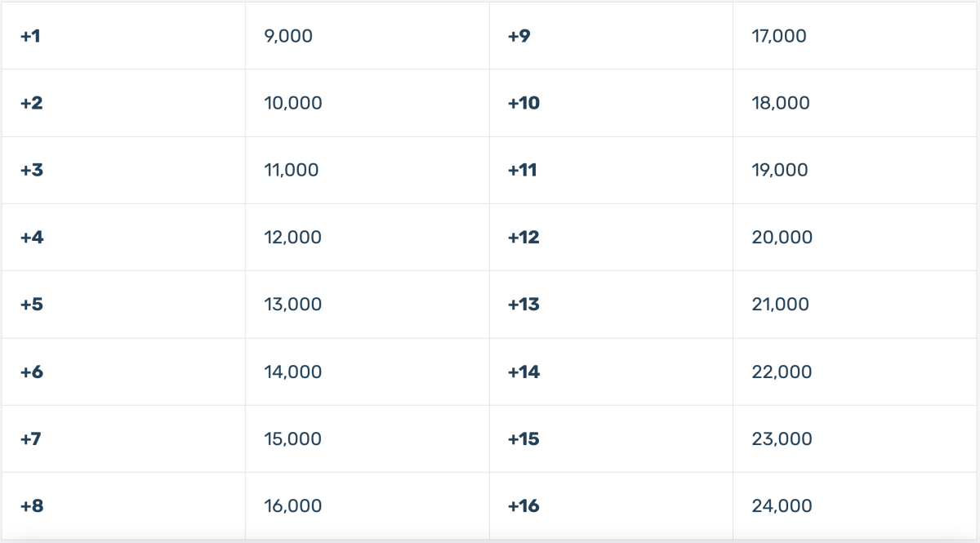Click the +13 table cell

point(611,305)
